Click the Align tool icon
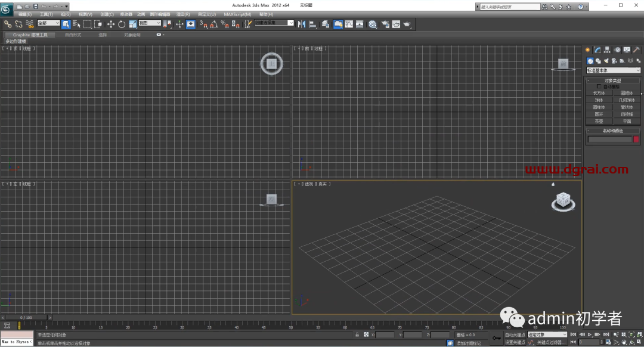Image resolution: width=644 pixels, height=347 pixels. click(x=312, y=24)
